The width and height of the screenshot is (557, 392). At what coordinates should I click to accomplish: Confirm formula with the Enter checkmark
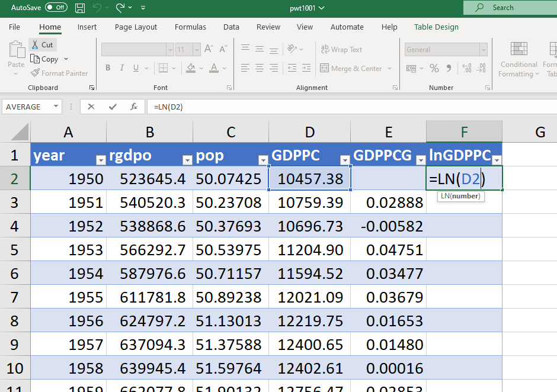pos(113,107)
